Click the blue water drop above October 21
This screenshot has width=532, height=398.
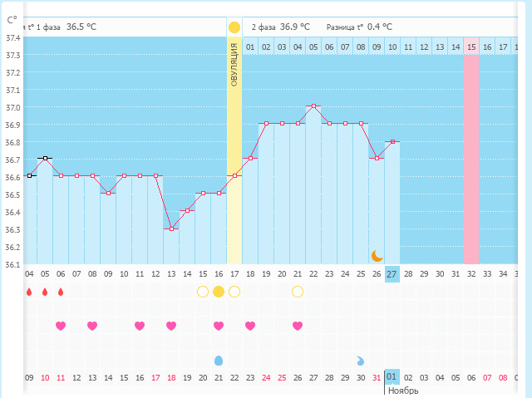(x=219, y=361)
